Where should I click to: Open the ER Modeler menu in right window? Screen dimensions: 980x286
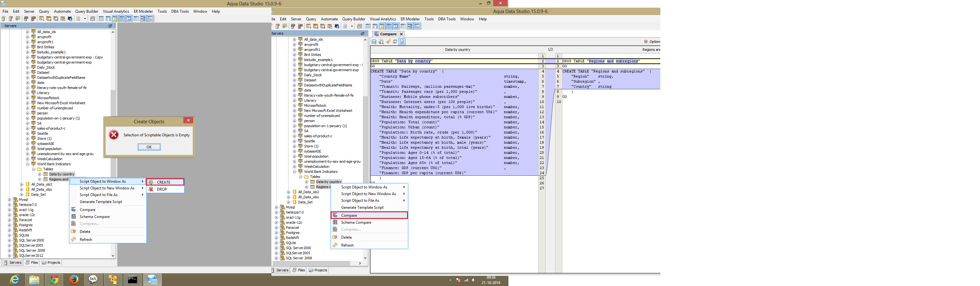pos(410,19)
